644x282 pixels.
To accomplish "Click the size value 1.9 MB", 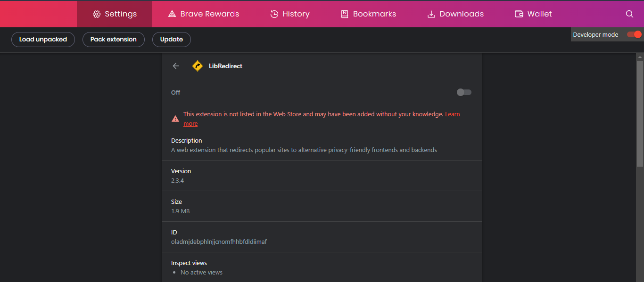I will click(x=181, y=211).
